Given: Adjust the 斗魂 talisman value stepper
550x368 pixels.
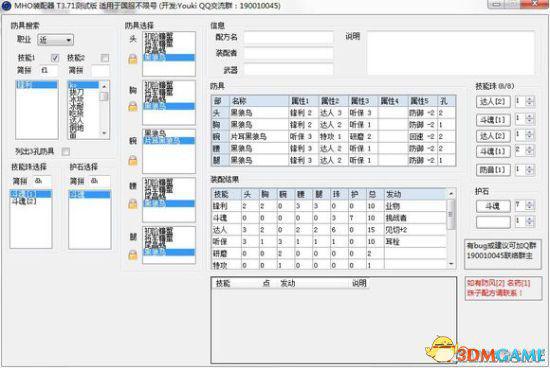Looking at the screenshot, I should tap(530, 205).
